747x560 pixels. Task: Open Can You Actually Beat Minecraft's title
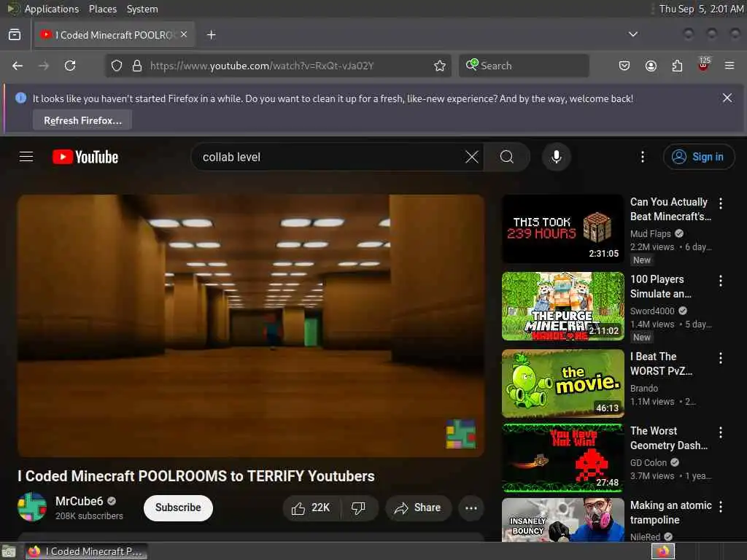[x=670, y=209]
